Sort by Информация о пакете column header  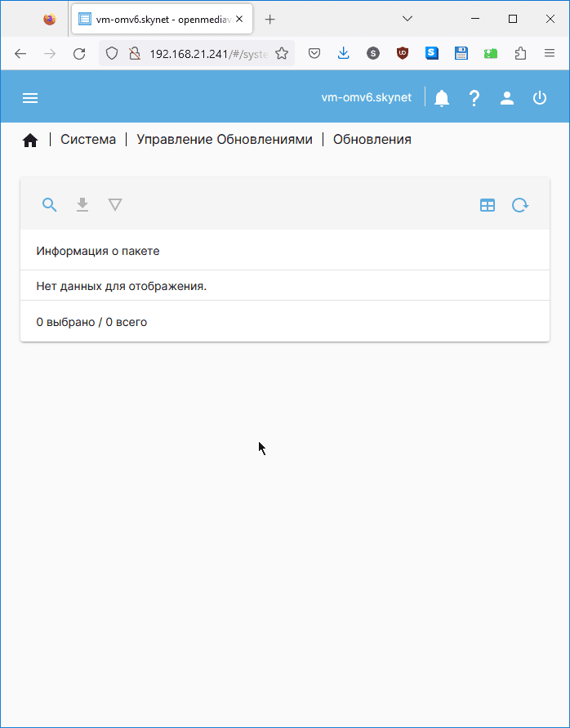(98, 251)
